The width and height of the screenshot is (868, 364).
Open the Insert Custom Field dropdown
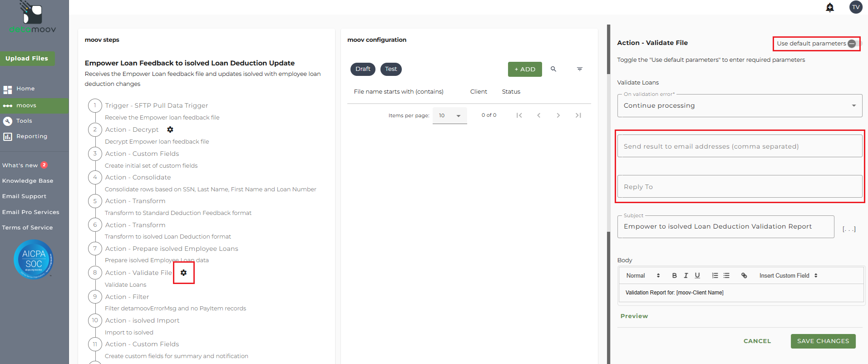coord(789,276)
